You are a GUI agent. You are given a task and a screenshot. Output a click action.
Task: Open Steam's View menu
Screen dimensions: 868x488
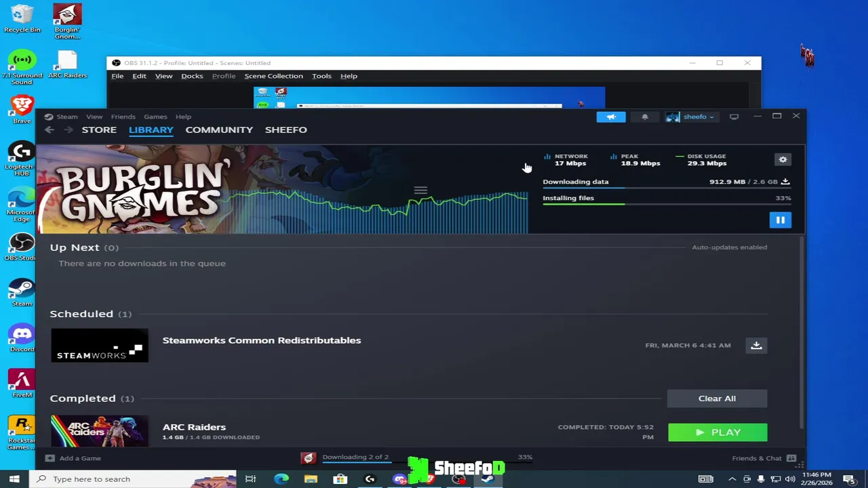94,117
